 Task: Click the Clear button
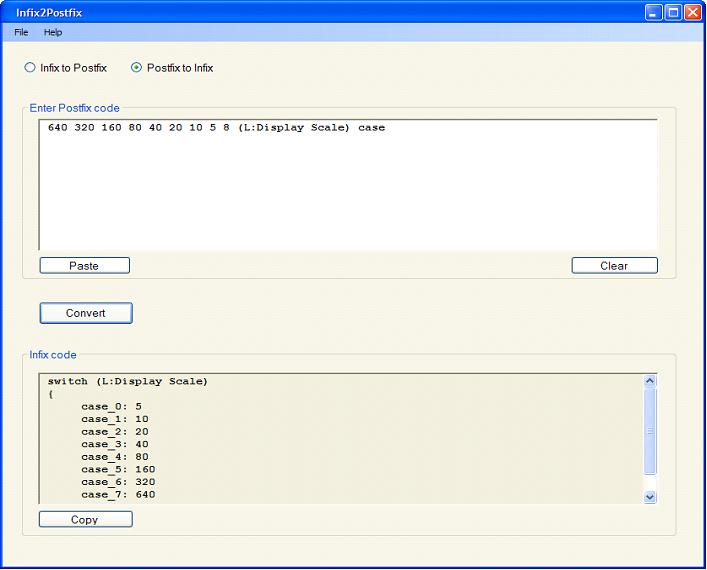(x=615, y=266)
